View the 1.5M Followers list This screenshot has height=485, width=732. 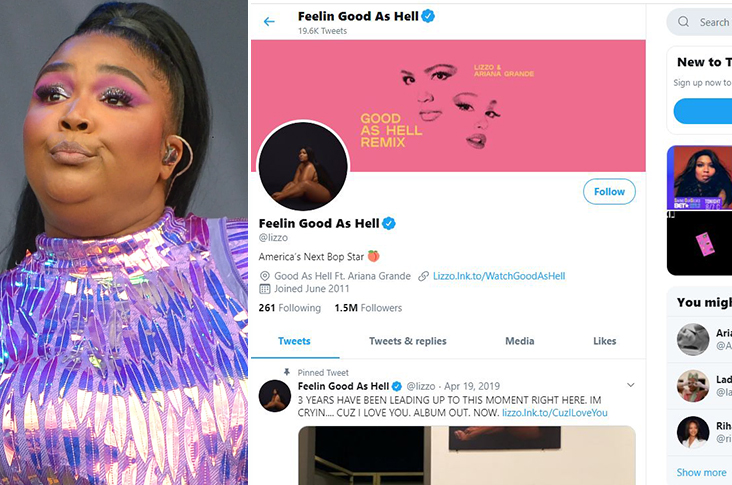(368, 308)
